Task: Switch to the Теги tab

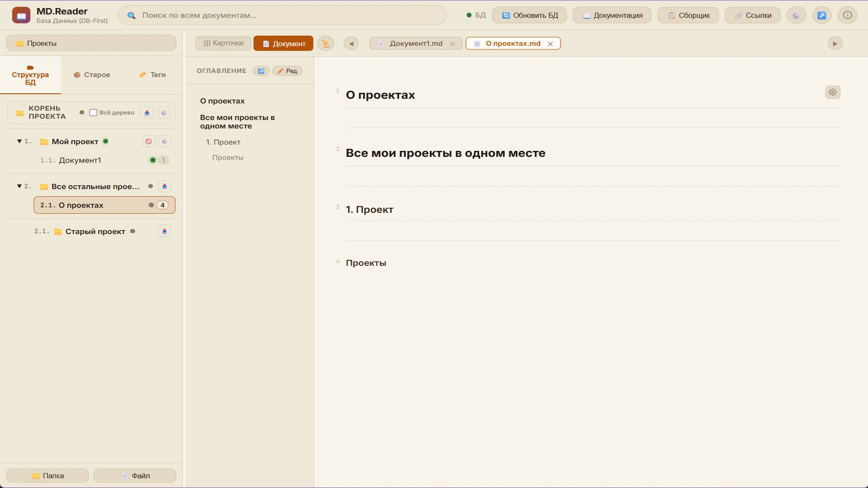Action: point(152,75)
